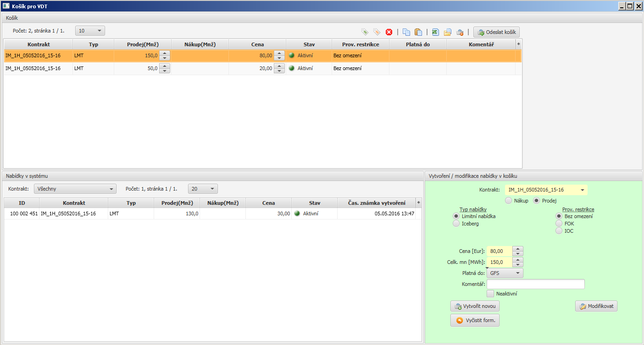This screenshot has height=345, width=644.
Task: Open Kontrakt dropdown in offer form
Action: pos(546,190)
